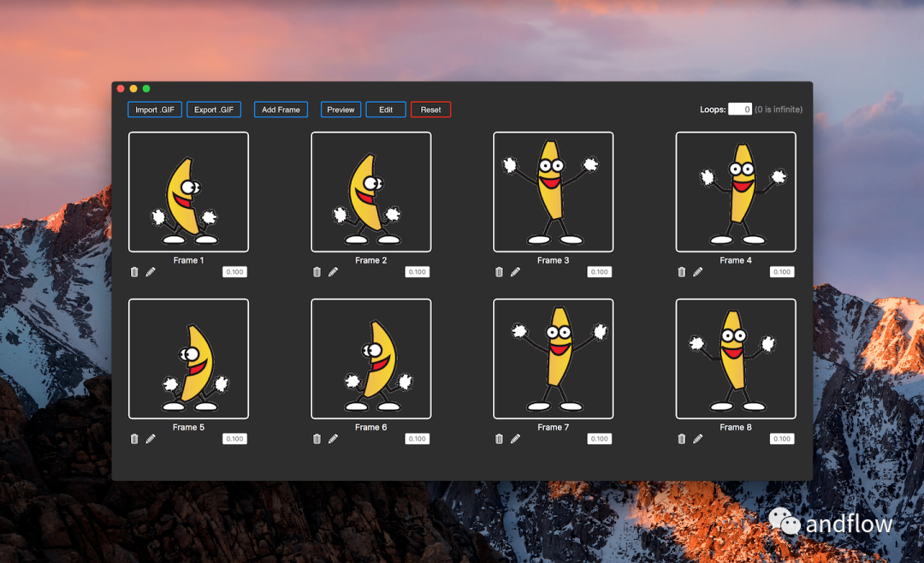
Task: Open the edit pencil for Frame 1
Action: (151, 271)
